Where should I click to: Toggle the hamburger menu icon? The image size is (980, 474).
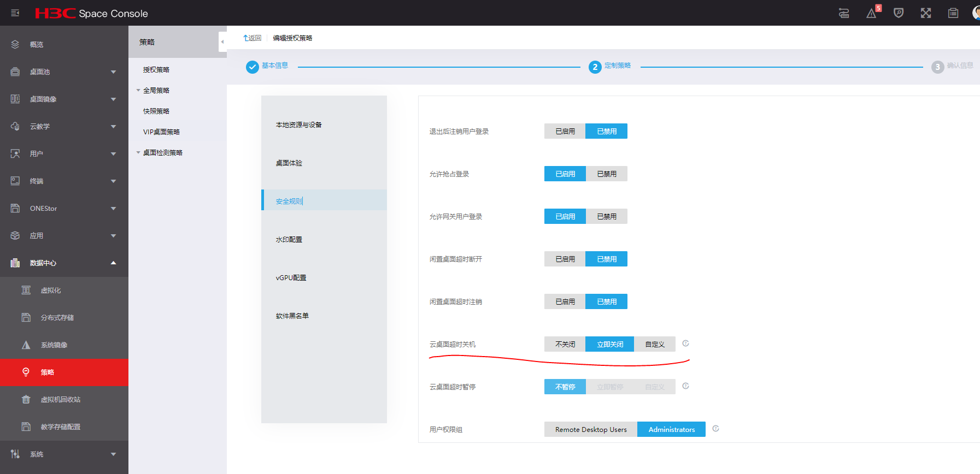15,13
